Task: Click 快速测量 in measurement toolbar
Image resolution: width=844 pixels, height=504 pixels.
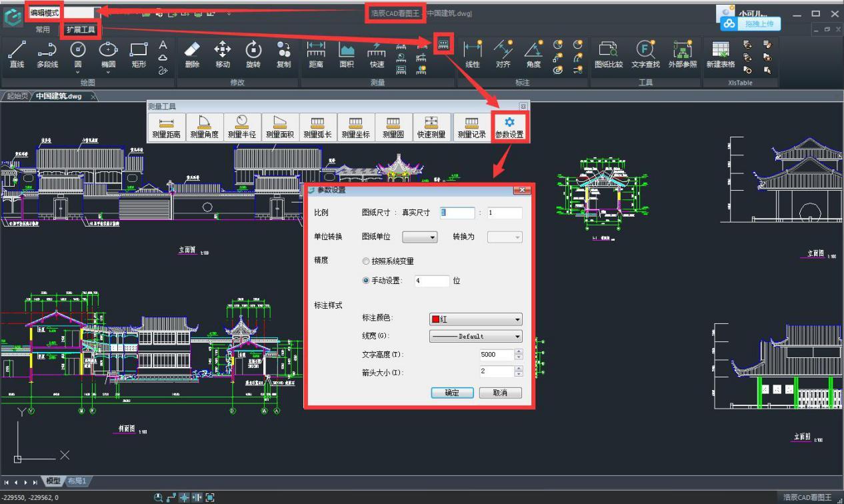Action: click(x=431, y=127)
